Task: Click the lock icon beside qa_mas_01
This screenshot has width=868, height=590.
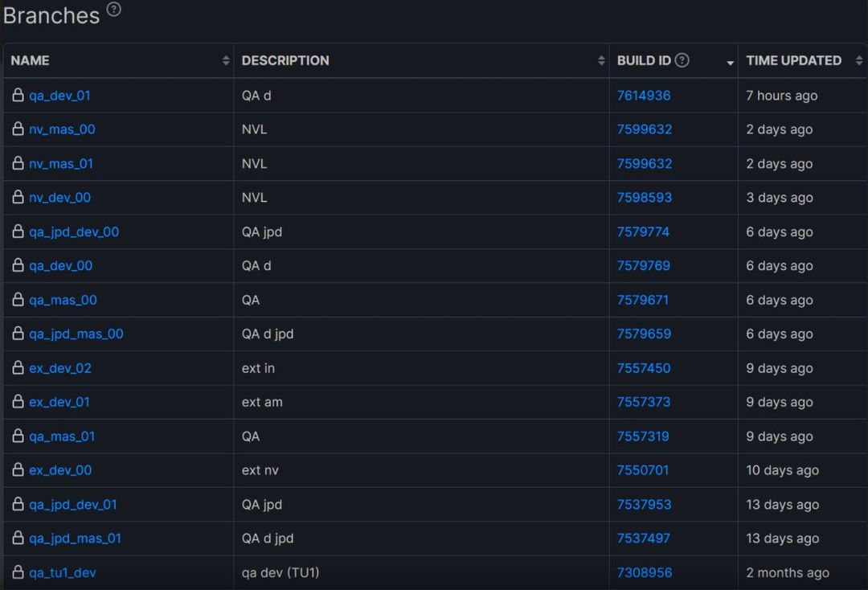Action: [x=18, y=436]
